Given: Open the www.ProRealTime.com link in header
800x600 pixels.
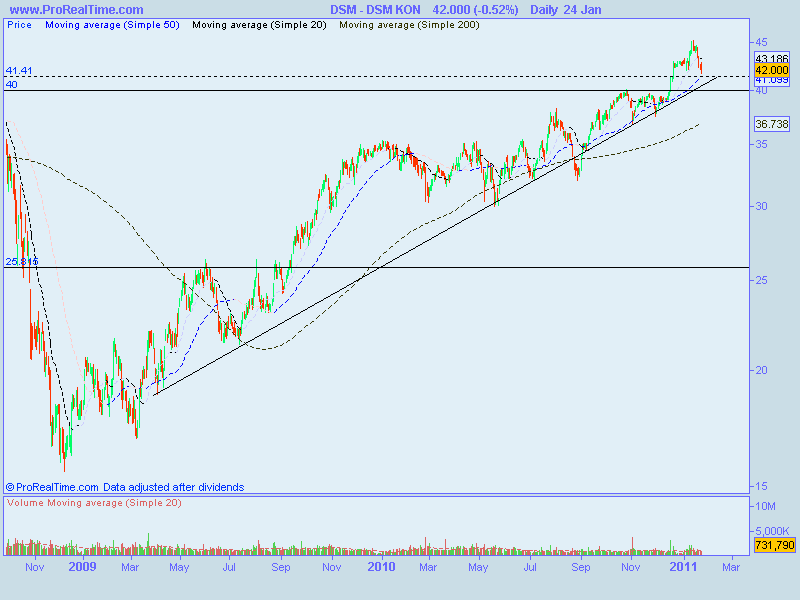Looking at the screenshot, I should tap(77, 10).
